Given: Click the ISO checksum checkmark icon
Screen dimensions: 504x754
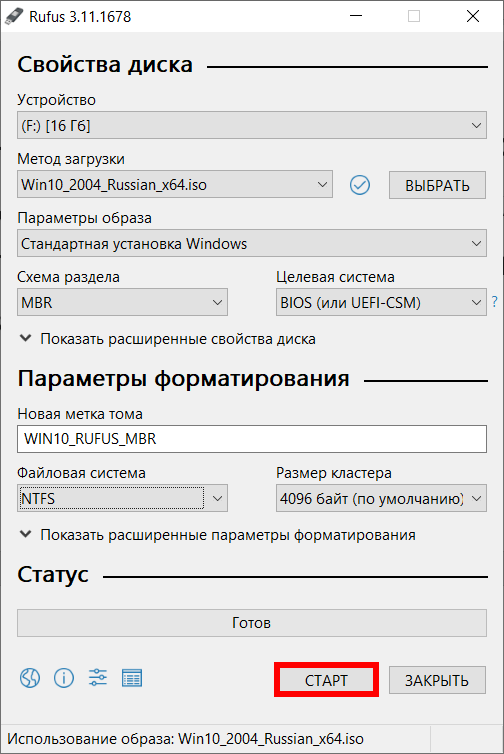Looking at the screenshot, I should tap(360, 185).
